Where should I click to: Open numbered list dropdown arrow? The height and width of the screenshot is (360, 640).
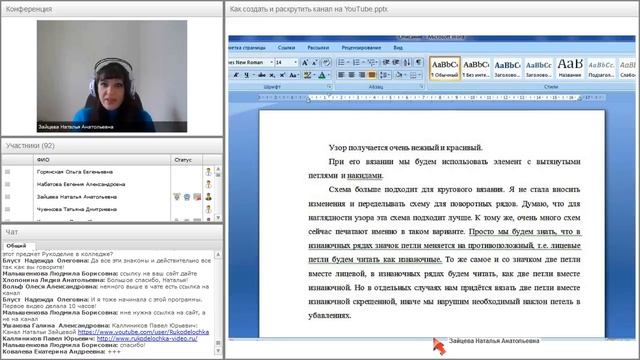click(x=363, y=62)
